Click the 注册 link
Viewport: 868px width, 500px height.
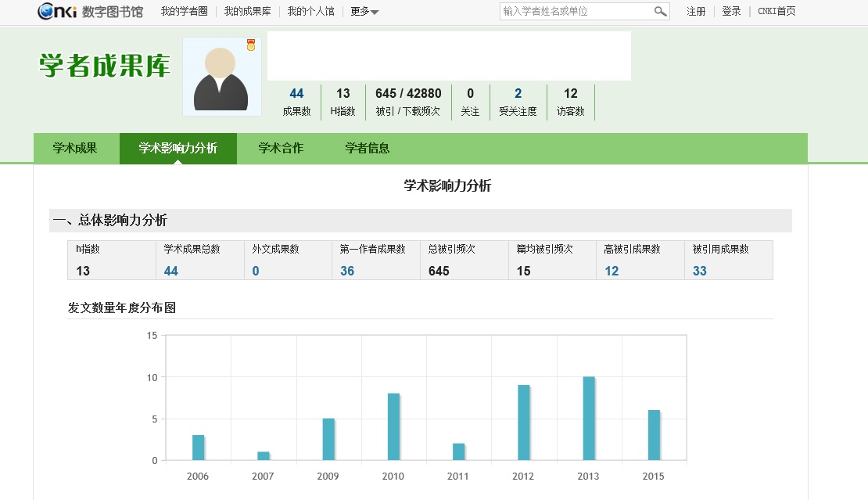point(696,12)
